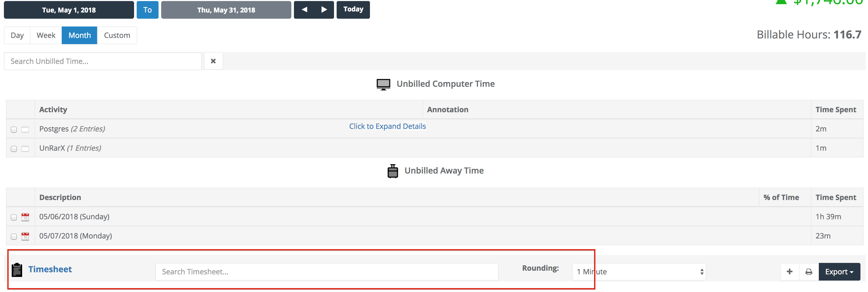Screen dimensions: 868x292
Task: Switch to the Week view tab
Action: [46, 35]
